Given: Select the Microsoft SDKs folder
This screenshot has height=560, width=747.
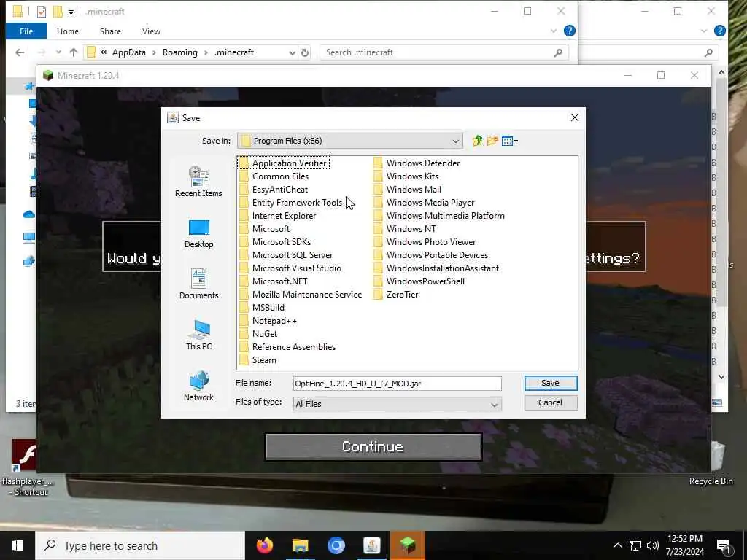Looking at the screenshot, I should [275, 241].
